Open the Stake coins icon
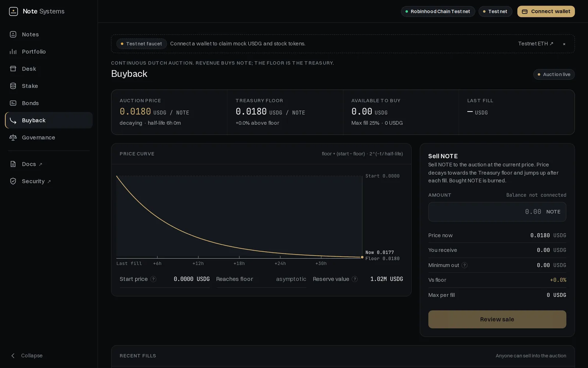Screen dimensions: 588x368 coord(13,86)
